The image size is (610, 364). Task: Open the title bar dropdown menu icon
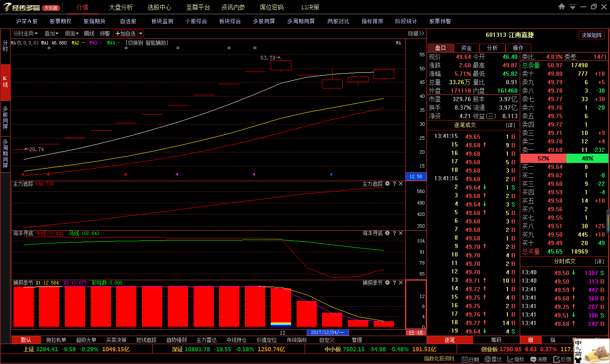(x=573, y=7)
